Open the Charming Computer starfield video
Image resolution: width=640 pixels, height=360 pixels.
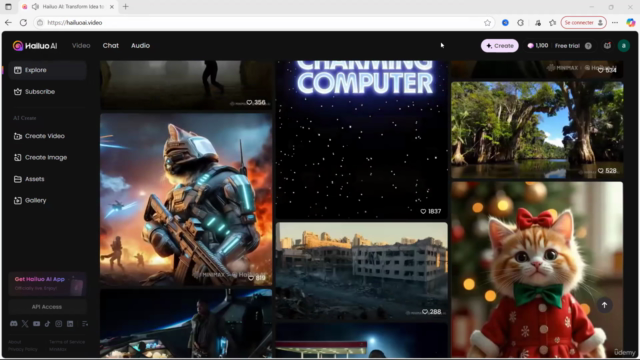(x=362, y=140)
